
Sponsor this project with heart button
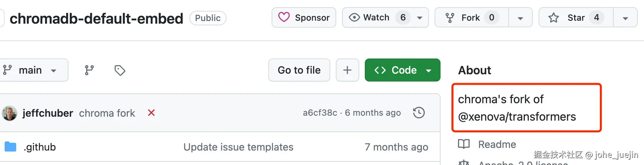point(304,17)
